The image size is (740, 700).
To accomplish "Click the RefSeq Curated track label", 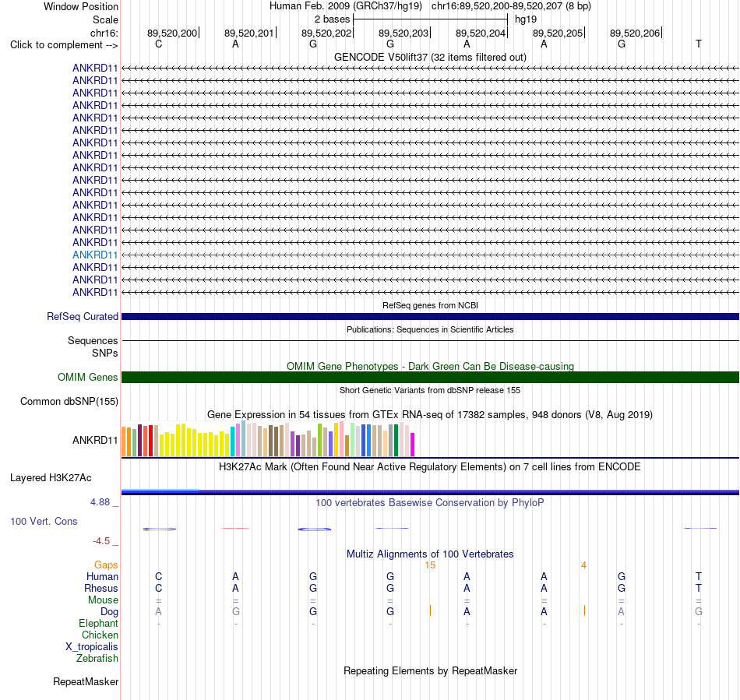I will pyautogui.click(x=82, y=316).
